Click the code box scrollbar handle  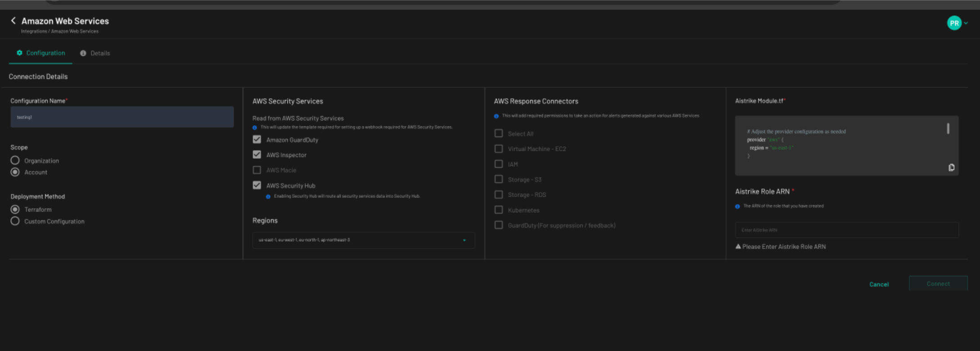click(948, 129)
